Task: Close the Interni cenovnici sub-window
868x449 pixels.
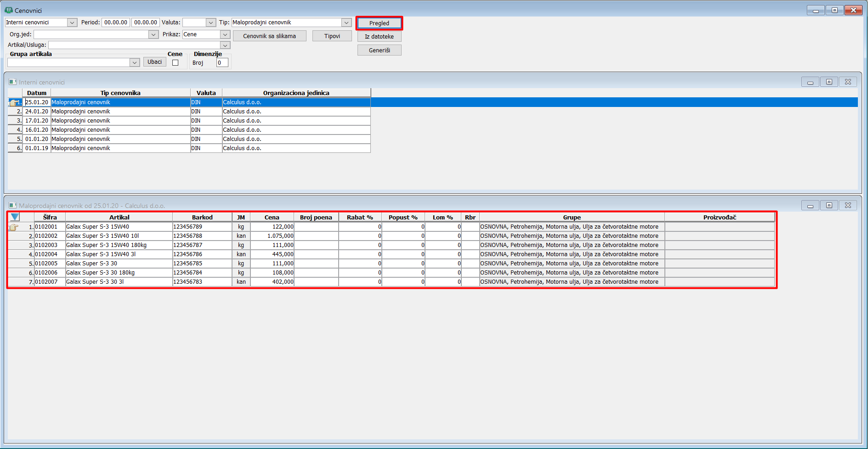Action: click(848, 82)
